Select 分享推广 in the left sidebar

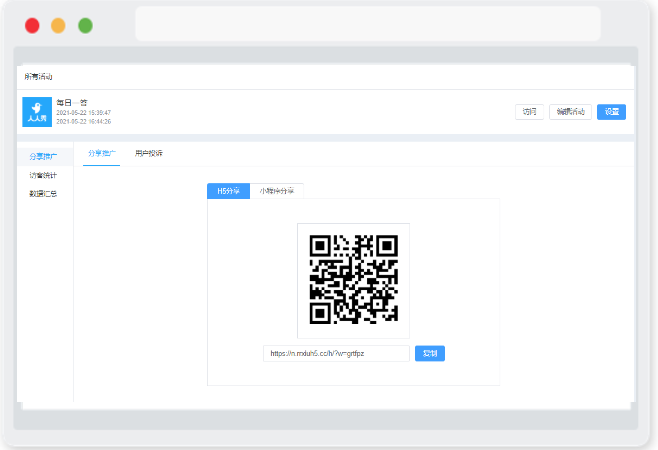click(x=43, y=157)
